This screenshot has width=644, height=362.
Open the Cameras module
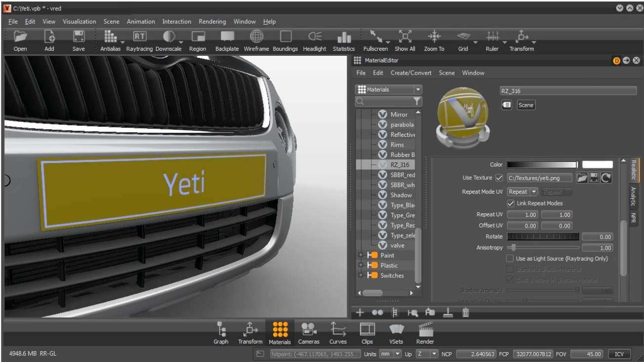[x=308, y=329]
